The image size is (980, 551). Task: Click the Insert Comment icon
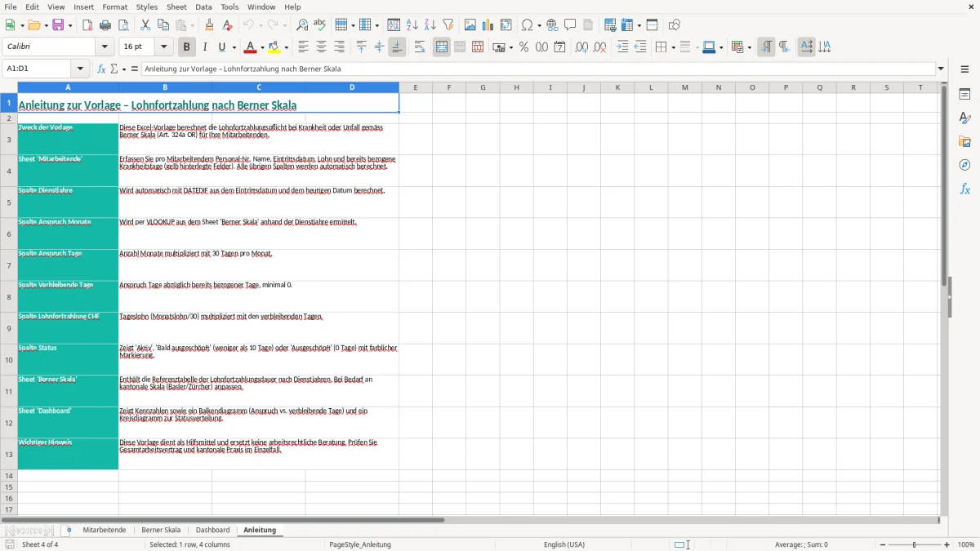[x=570, y=25]
